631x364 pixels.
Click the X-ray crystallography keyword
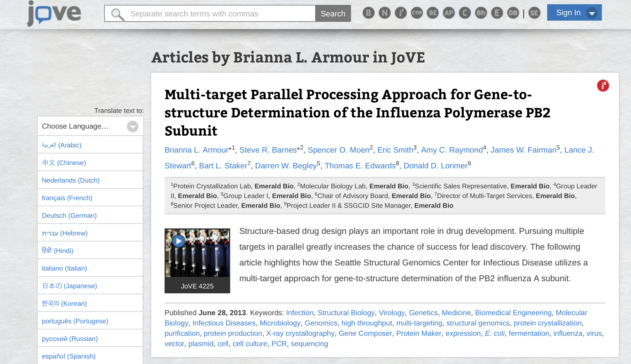300,333
